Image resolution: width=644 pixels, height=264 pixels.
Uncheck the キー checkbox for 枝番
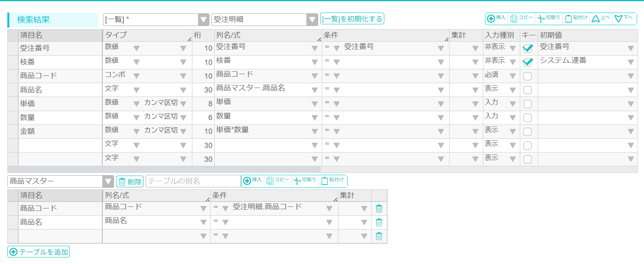(528, 62)
